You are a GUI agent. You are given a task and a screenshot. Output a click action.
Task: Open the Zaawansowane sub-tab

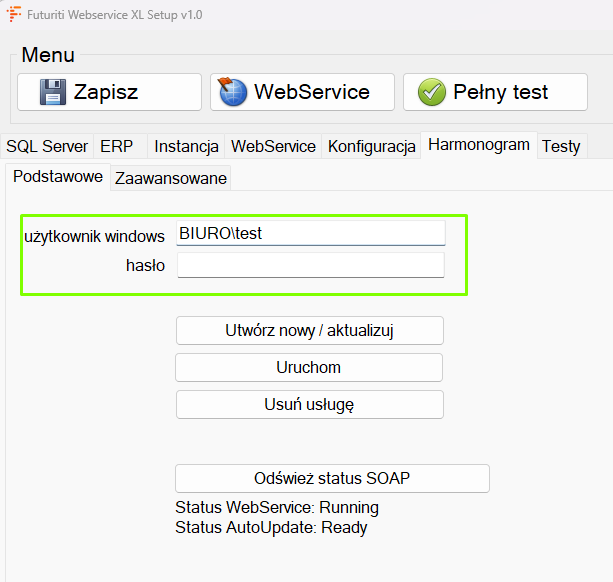point(171,179)
